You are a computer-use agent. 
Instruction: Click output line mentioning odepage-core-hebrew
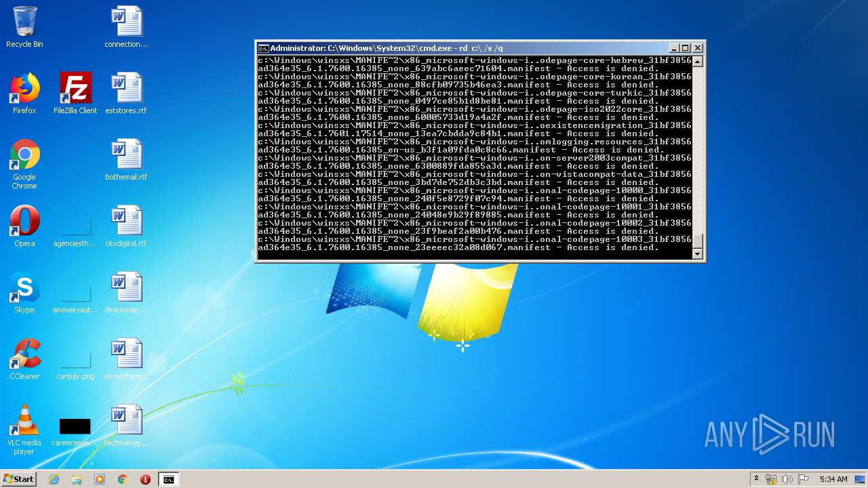(x=475, y=60)
